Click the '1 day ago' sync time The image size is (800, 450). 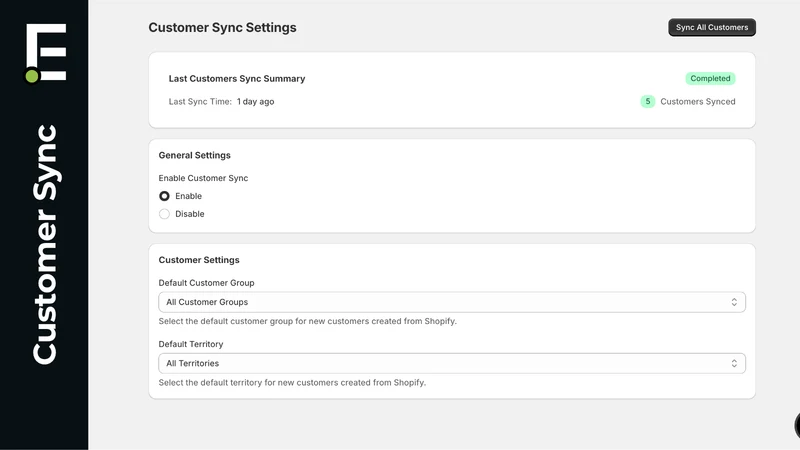click(256, 102)
